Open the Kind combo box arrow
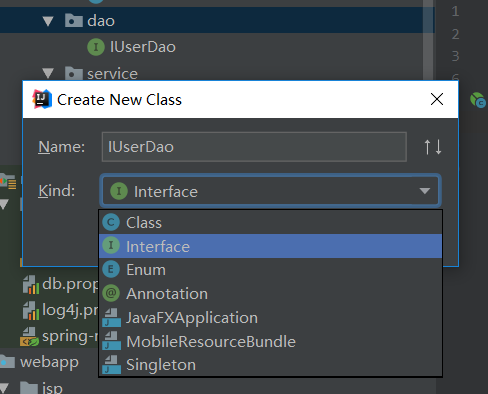Image resolution: width=488 pixels, height=394 pixels. click(425, 191)
